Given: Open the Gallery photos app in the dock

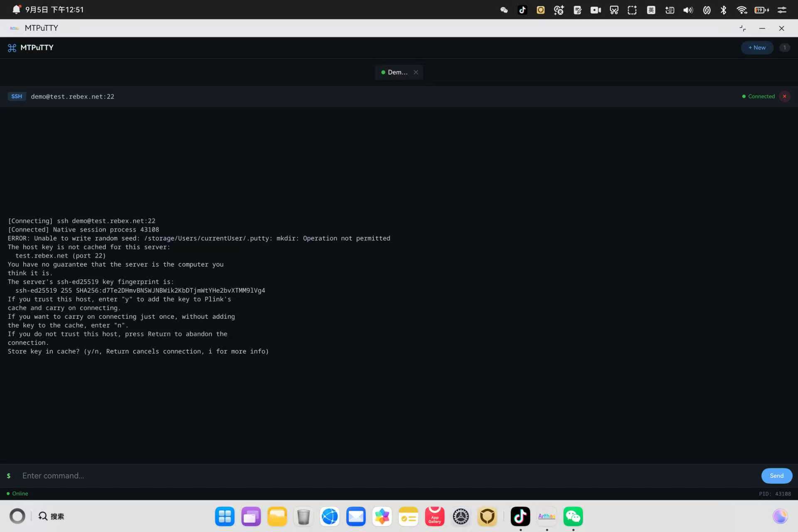Looking at the screenshot, I should 382,517.
